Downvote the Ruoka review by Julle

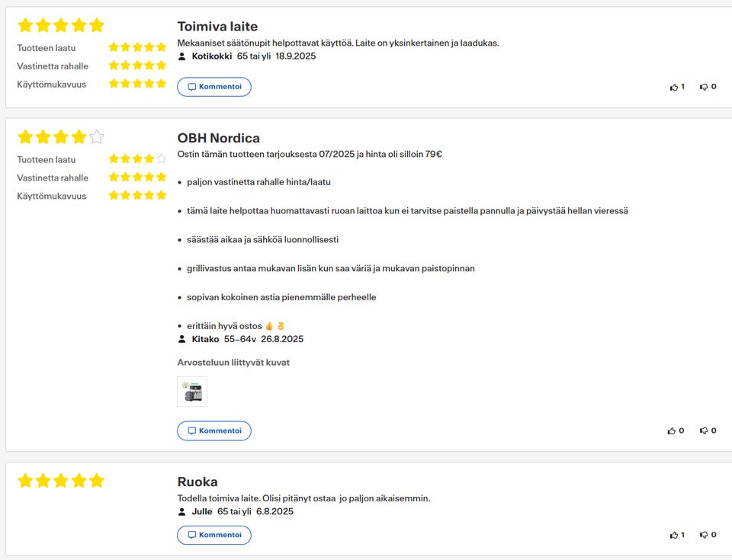point(704,535)
